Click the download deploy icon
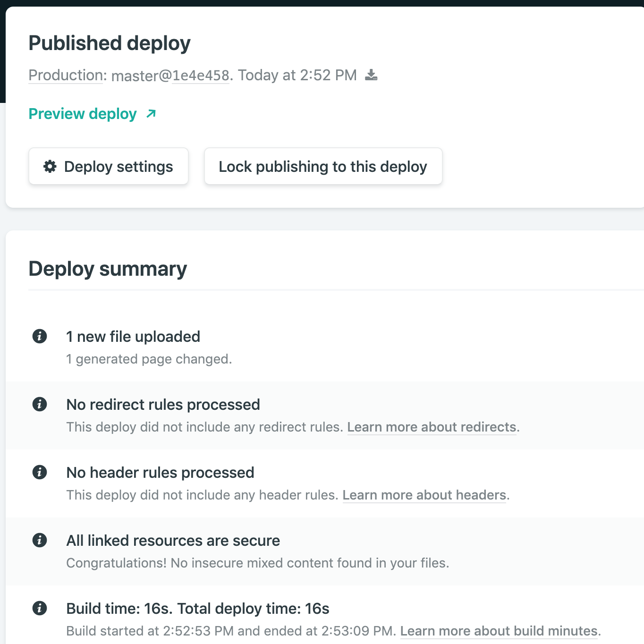644x644 pixels. [x=371, y=75]
